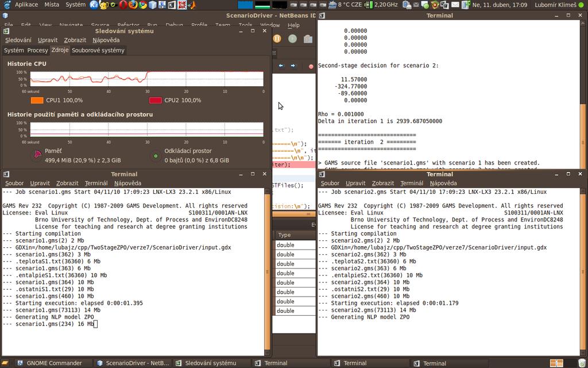Screen dimensions: 588x368
Task: Launch Google Chrome from the top panel
Action: 143,5
